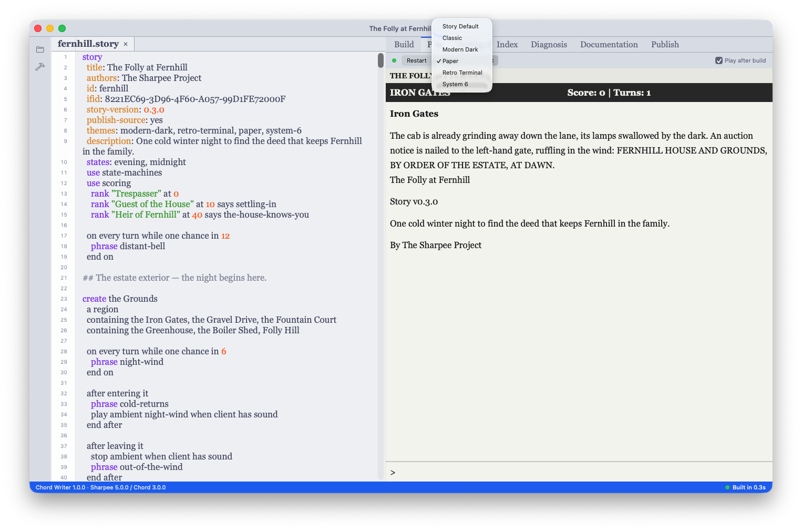This screenshot has height=532, width=802.
Task: Open the Index tab
Action: 507,44
